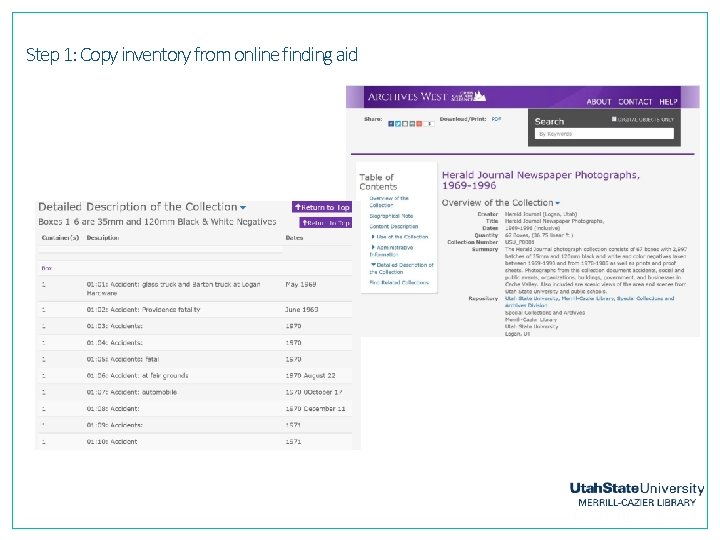Click the Boxes 1-6 negatives subheading
Viewport: 720px width, 540px height.
pos(158,222)
